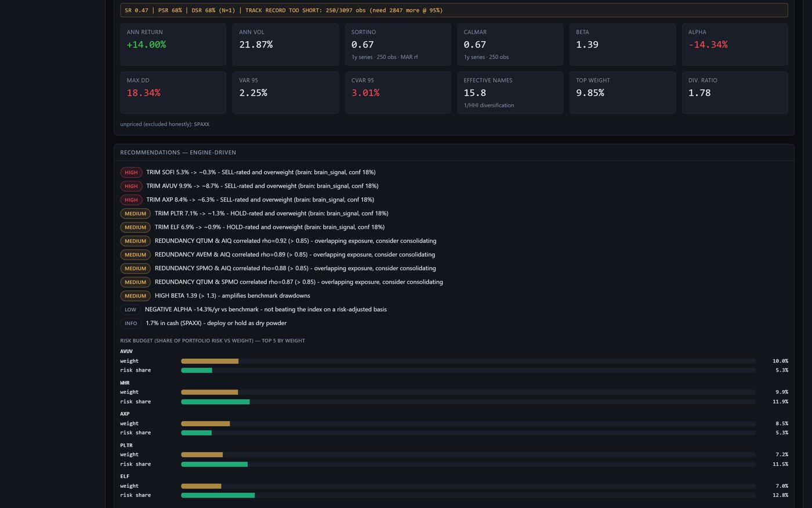This screenshot has height=508, width=812.
Task: Click the PLTR risk share bar
Action: tap(468, 464)
